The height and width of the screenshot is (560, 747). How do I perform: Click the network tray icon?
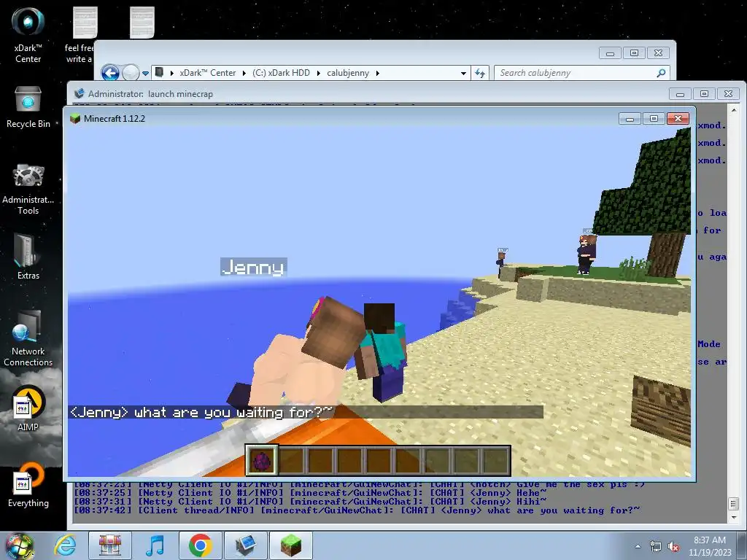[656, 546]
